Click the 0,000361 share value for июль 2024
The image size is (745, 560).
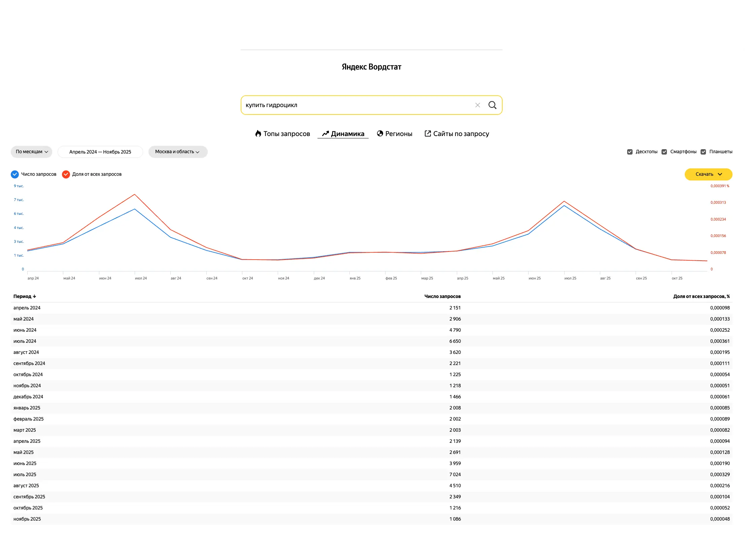(720, 341)
